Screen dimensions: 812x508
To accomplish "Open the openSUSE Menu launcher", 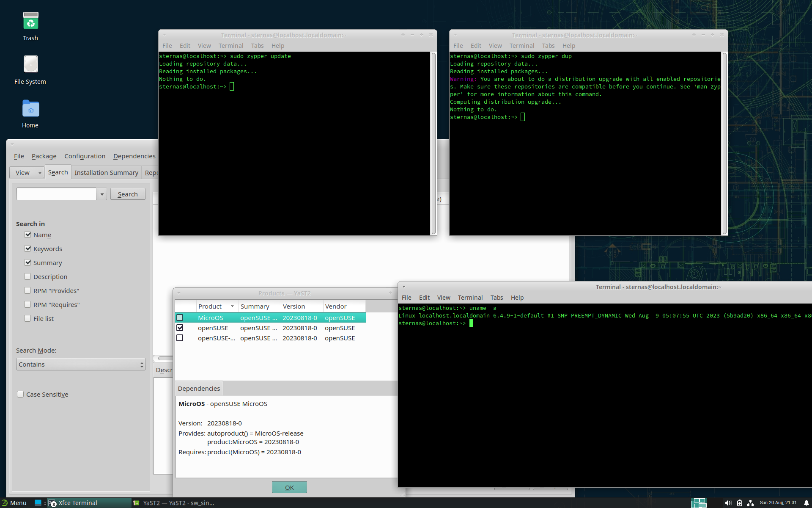I will coord(14,502).
